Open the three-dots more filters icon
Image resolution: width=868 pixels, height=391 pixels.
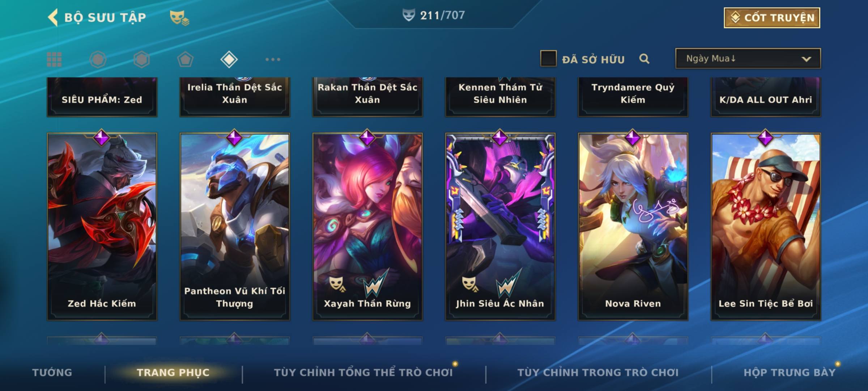(x=273, y=59)
